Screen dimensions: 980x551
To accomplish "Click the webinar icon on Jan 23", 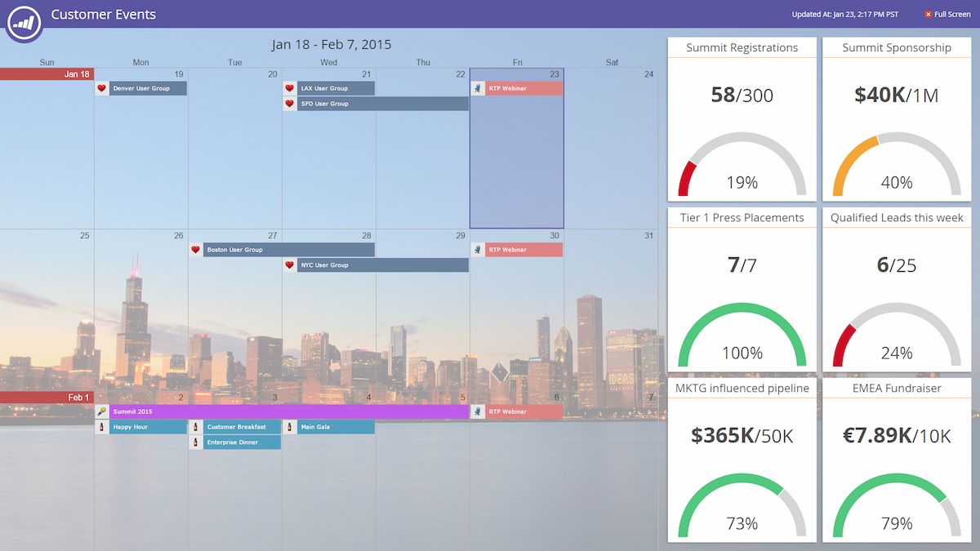I will pos(478,88).
